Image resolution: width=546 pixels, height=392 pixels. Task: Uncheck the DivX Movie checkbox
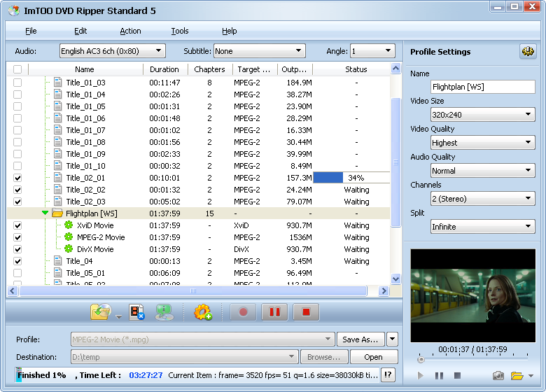pos(17,249)
